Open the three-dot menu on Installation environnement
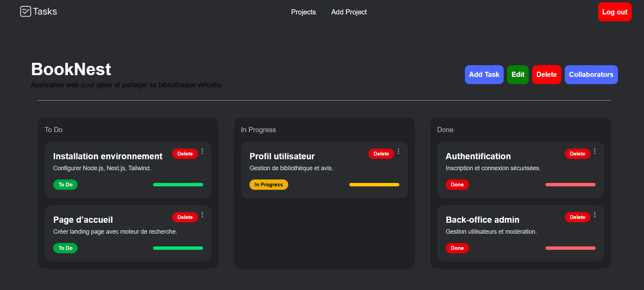 click(x=202, y=151)
